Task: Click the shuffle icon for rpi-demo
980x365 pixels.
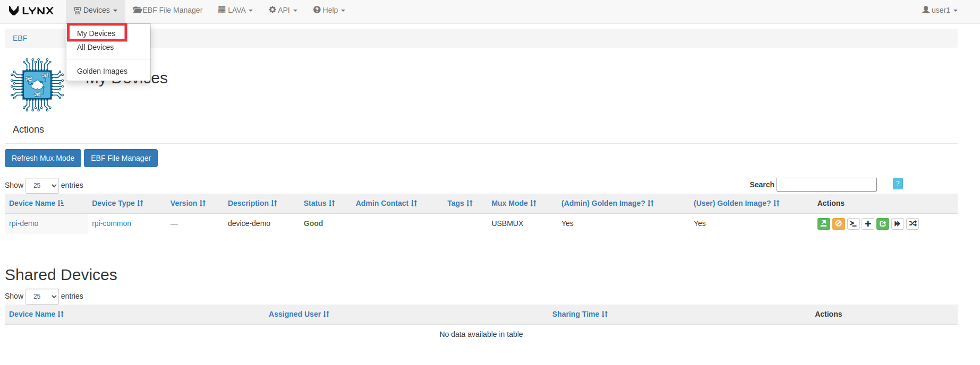Action: tap(913, 224)
